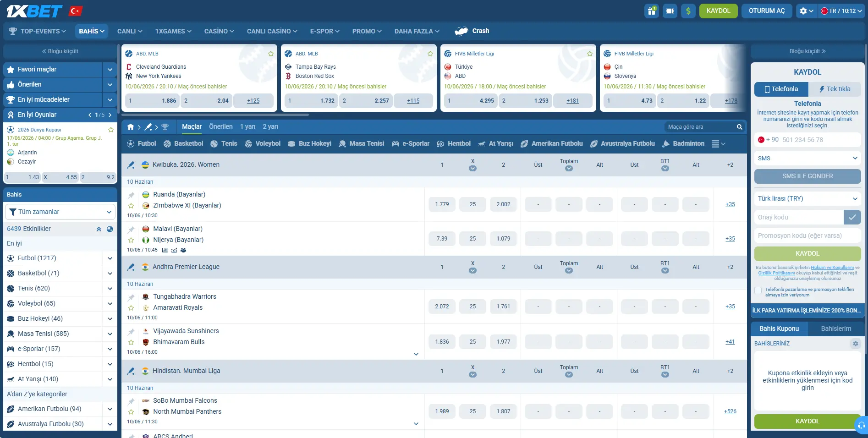868x438 pixels.
Task: Select Tenis in the sports filter bar
Action: 224,144
